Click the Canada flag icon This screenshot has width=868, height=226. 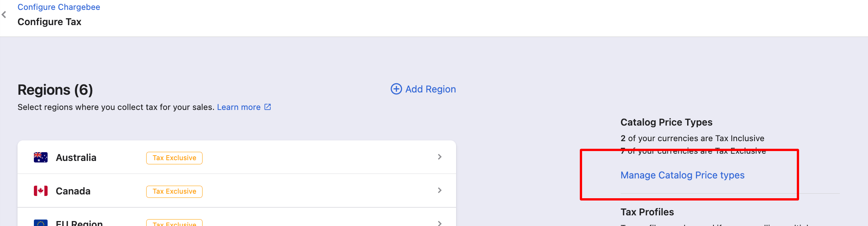tap(41, 191)
